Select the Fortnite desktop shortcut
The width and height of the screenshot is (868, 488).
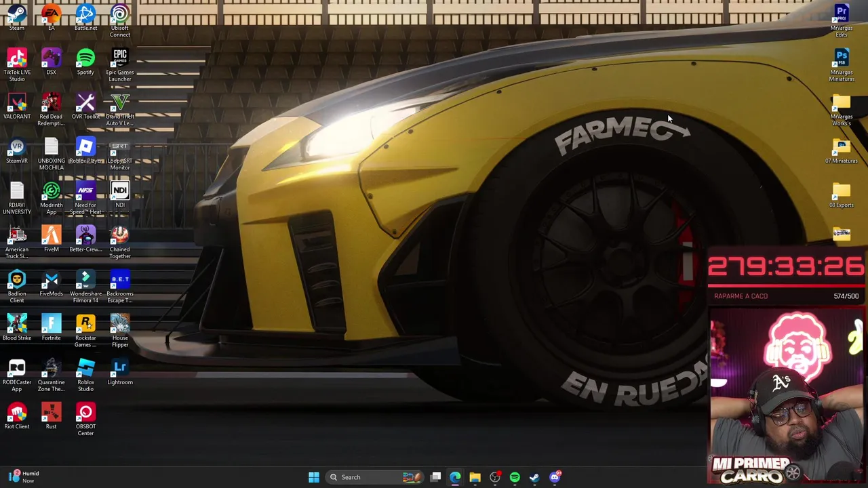[x=51, y=327]
